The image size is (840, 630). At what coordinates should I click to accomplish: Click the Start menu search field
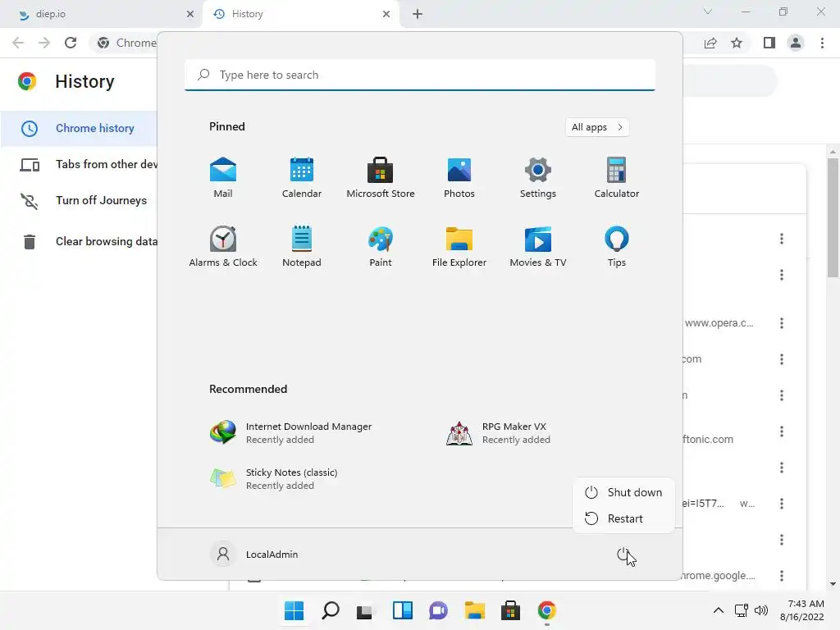(419, 75)
